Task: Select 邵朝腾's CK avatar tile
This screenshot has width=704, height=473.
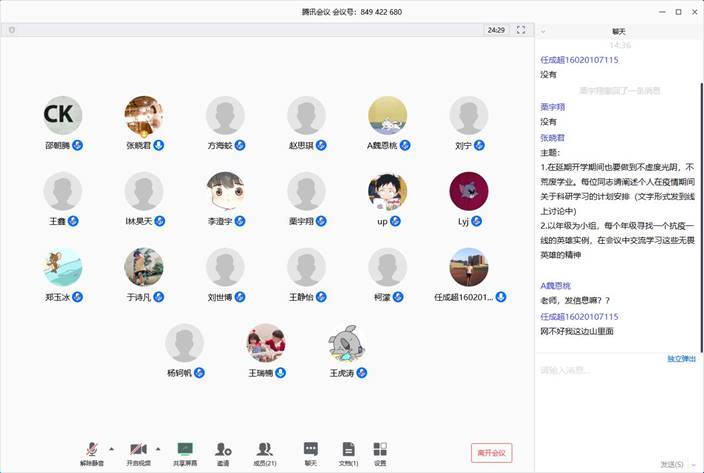Action: [63, 115]
